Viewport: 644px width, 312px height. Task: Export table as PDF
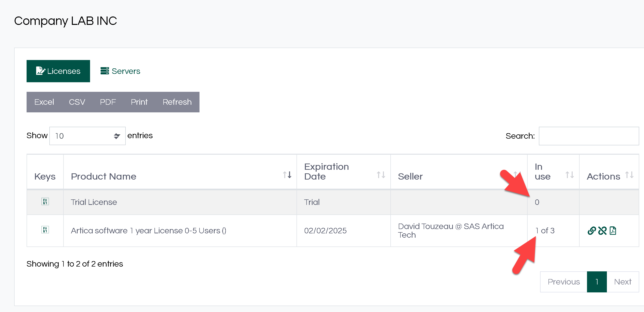pos(108,102)
